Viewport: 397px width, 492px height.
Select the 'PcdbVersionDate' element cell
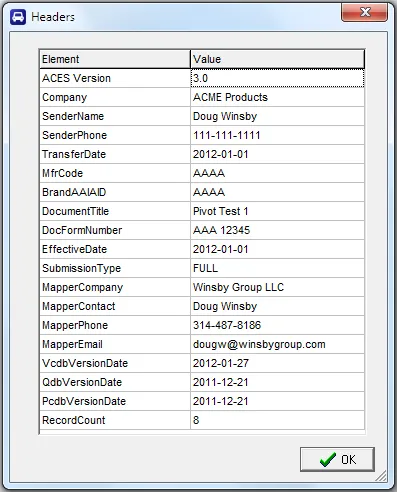pyautogui.click(x=115, y=401)
